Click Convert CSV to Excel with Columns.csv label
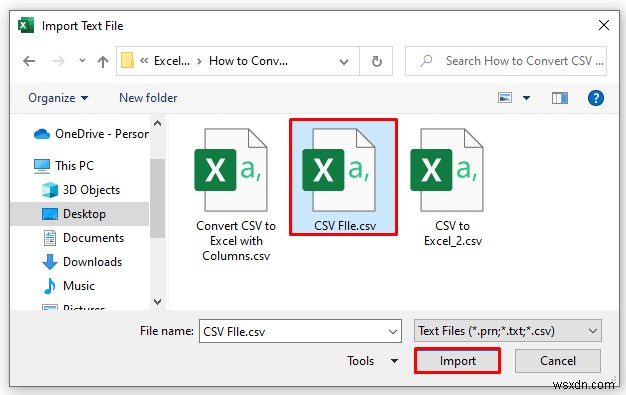Screen dimensions: 626x395 [236, 241]
